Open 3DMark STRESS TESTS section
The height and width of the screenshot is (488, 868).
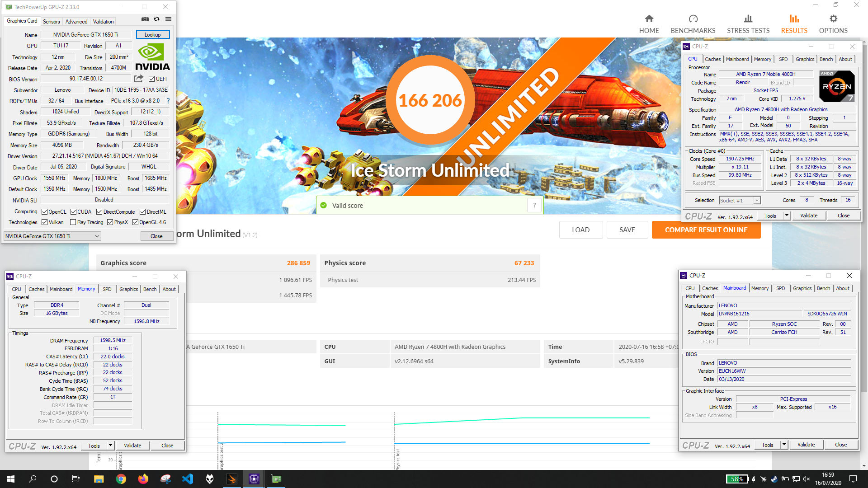(x=748, y=24)
